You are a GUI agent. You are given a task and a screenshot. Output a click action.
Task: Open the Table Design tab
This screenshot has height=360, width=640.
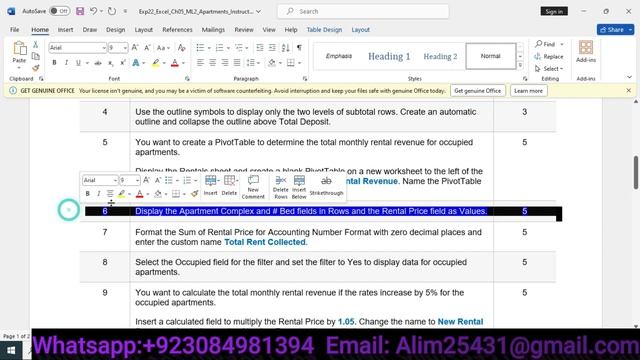click(x=324, y=30)
